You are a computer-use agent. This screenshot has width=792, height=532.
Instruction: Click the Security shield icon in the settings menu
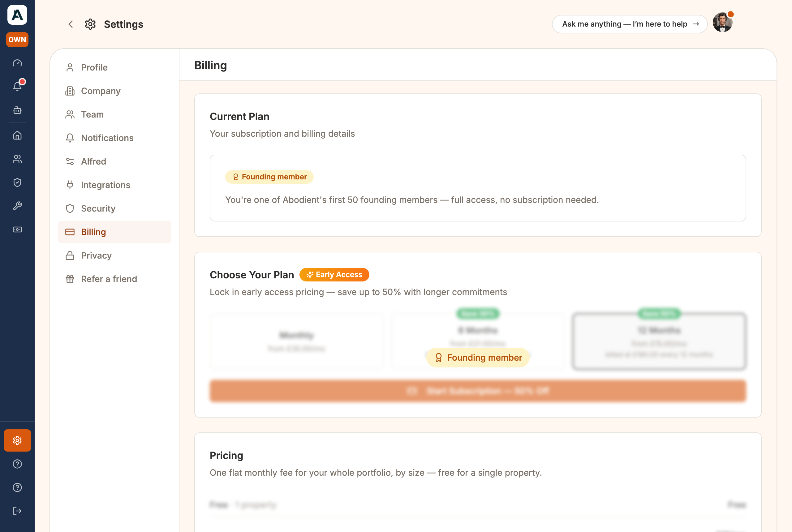tap(70, 209)
